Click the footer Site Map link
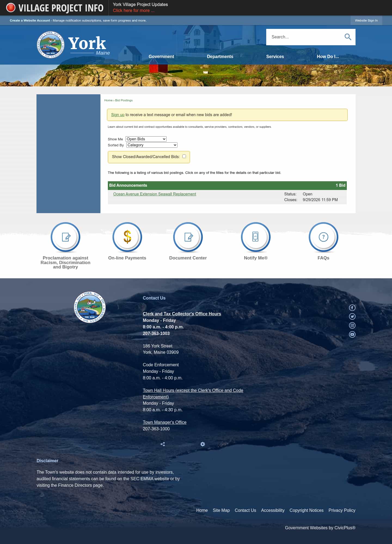Viewport: 392px width, 544px height. click(221, 510)
